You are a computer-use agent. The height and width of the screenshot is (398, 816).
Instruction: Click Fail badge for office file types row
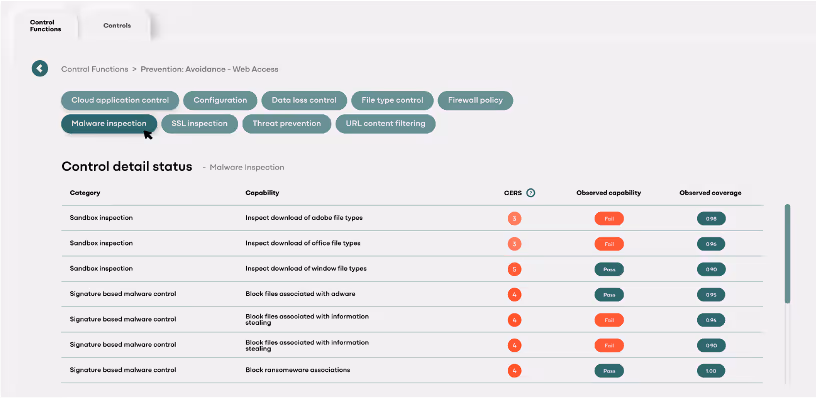click(609, 244)
